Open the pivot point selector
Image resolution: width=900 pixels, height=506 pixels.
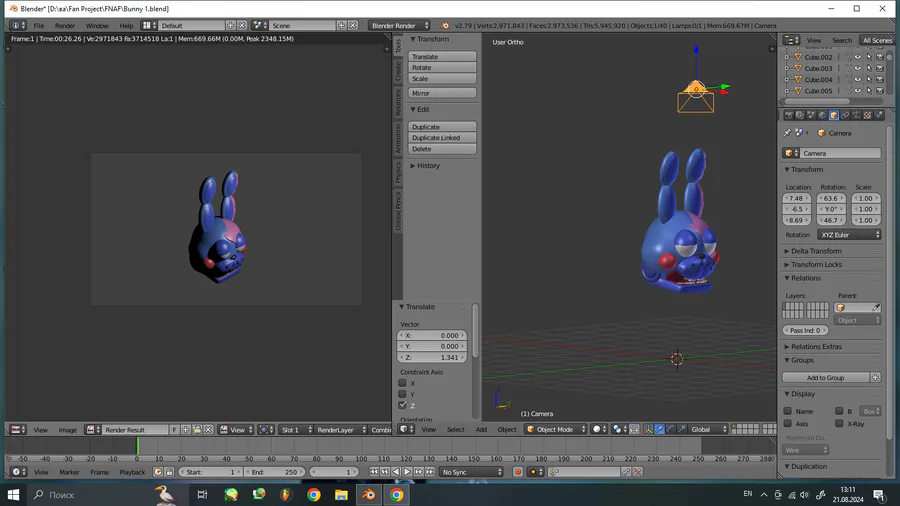(620, 429)
